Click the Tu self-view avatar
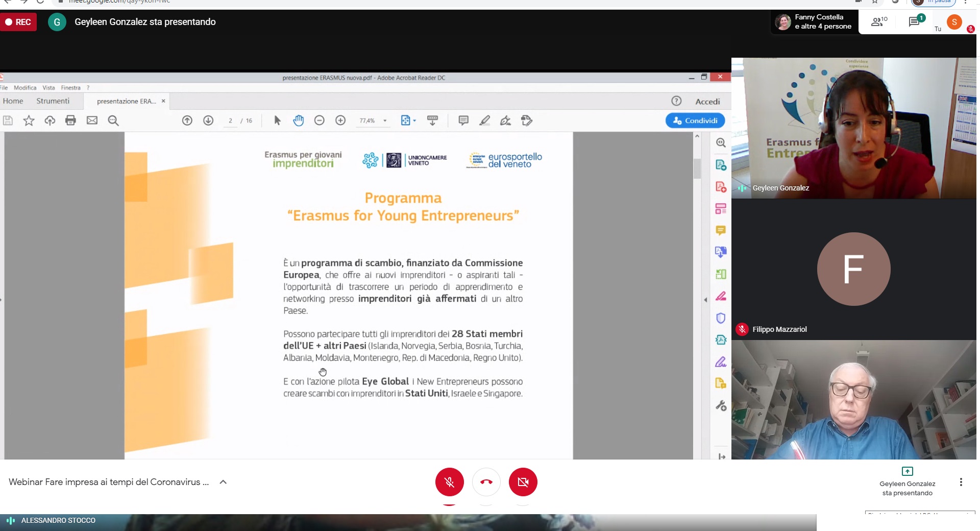Screen dimensions: 980x531 tap(954, 22)
